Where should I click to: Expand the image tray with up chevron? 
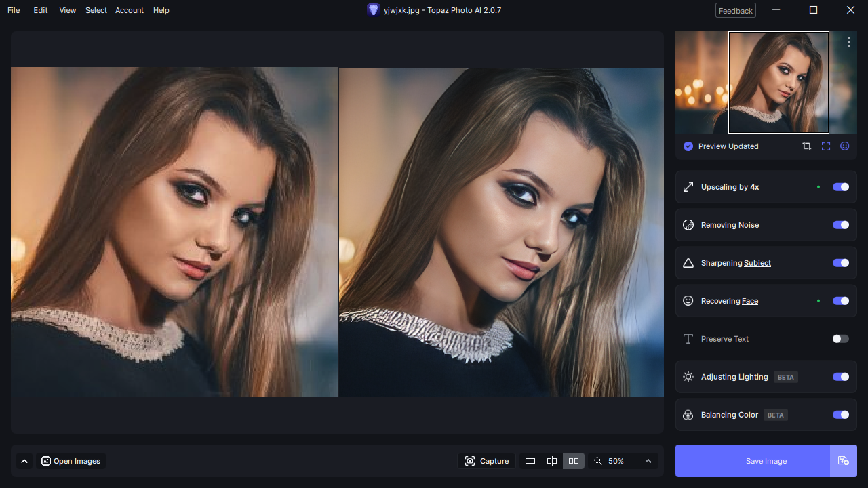(24, 461)
